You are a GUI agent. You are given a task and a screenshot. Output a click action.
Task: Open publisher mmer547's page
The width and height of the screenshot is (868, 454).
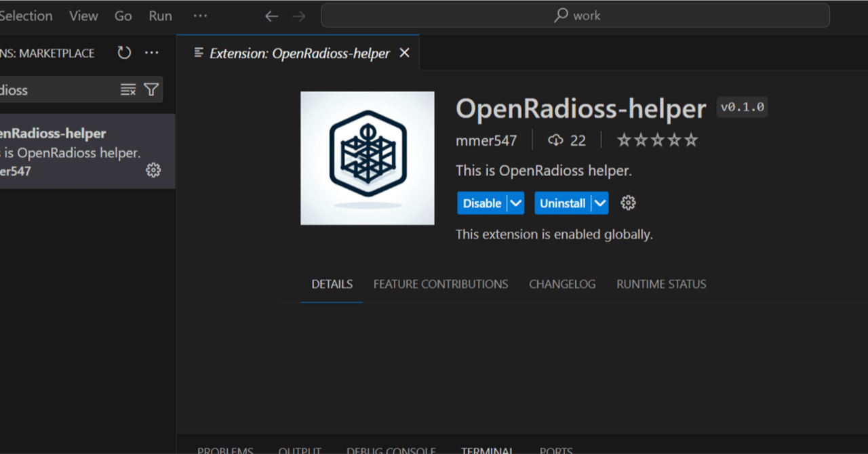pyautogui.click(x=486, y=140)
